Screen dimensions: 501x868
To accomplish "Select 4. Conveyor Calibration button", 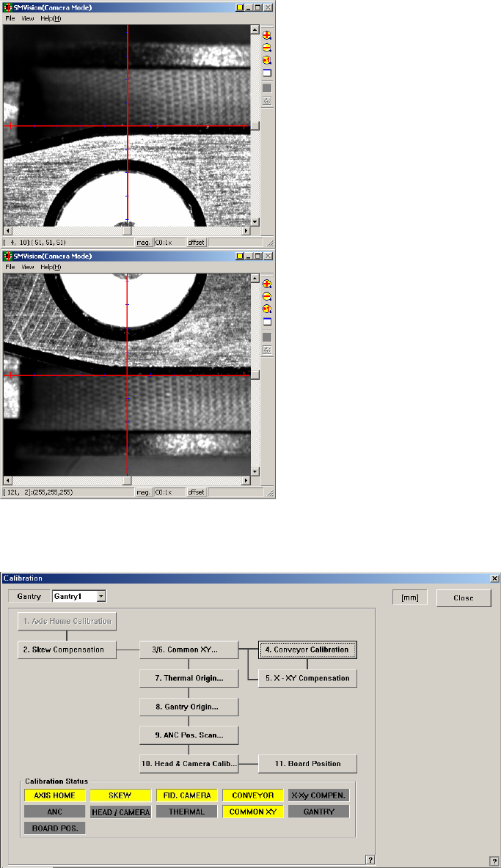I will [308, 650].
